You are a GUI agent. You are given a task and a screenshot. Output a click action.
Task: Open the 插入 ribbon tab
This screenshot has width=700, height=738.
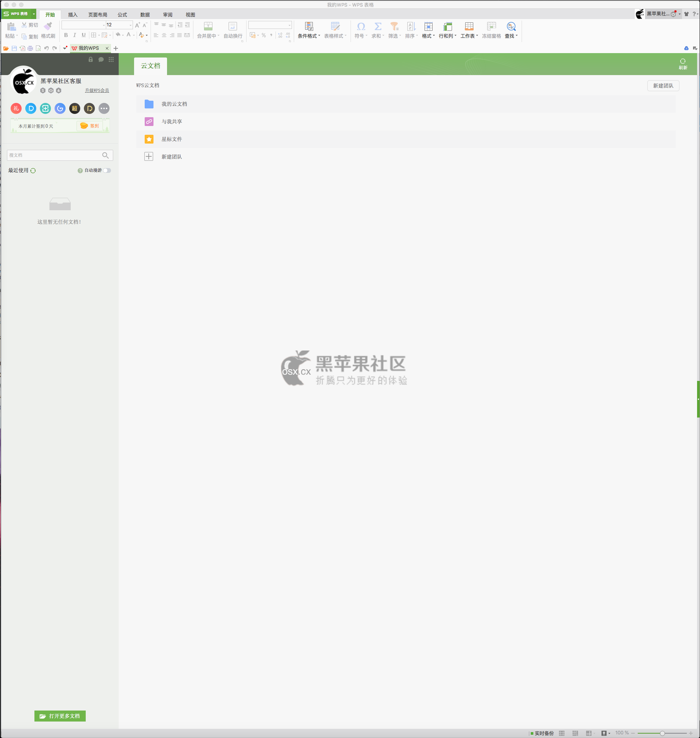(73, 15)
